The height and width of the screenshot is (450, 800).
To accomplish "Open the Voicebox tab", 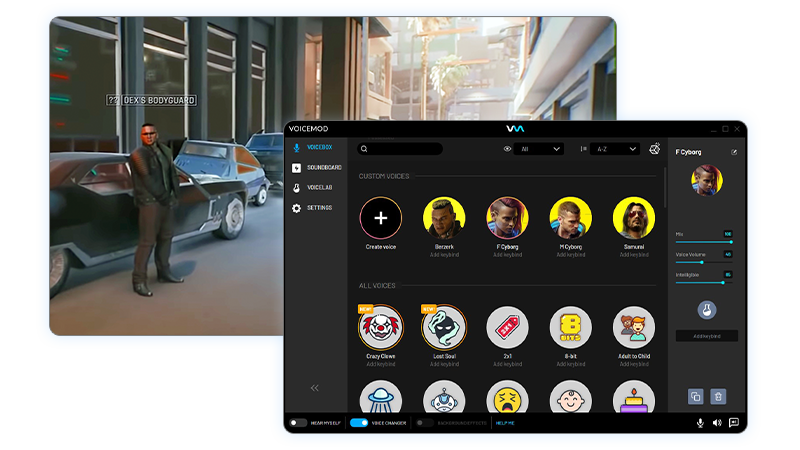I will click(314, 147).
